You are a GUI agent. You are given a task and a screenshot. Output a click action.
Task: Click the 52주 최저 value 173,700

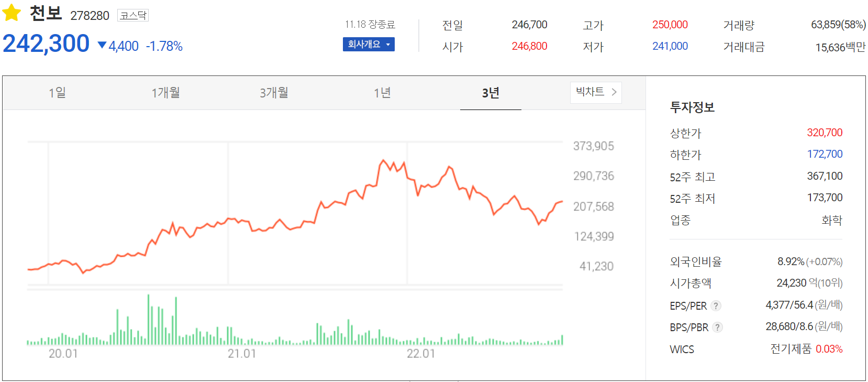pyautogui.click(x=825, y=198)
